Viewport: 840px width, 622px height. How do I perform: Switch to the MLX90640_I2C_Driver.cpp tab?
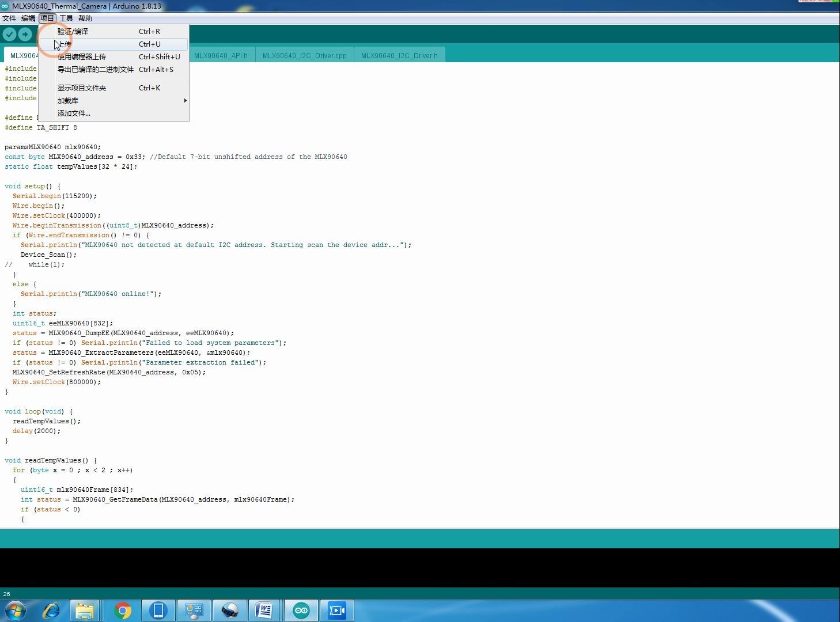click(305, 56)
